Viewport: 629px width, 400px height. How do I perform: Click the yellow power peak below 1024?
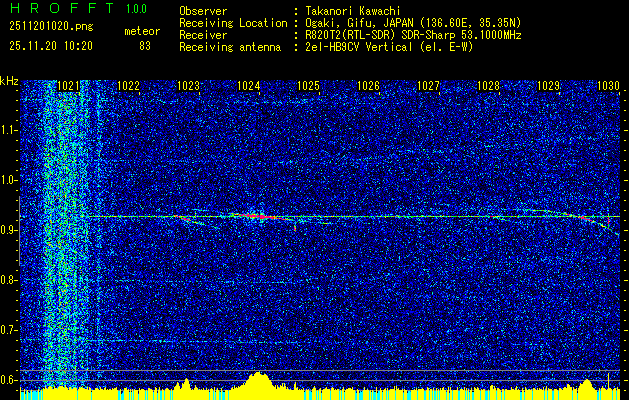[257, 381]
